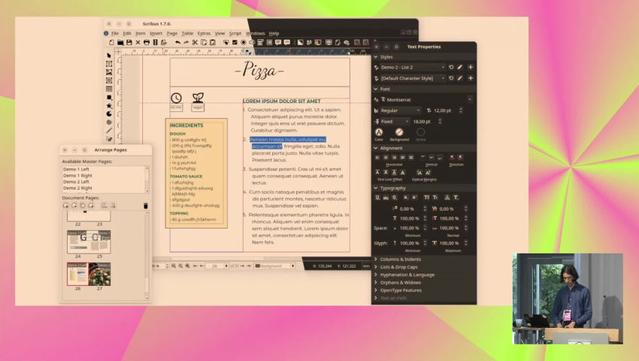Open the Insert menu
This screenshot has width=639, height=361.
(x=156, y=33)
